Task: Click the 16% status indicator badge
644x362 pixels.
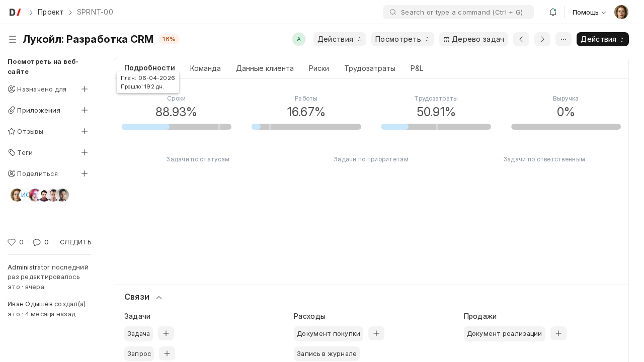Action: 169,39
